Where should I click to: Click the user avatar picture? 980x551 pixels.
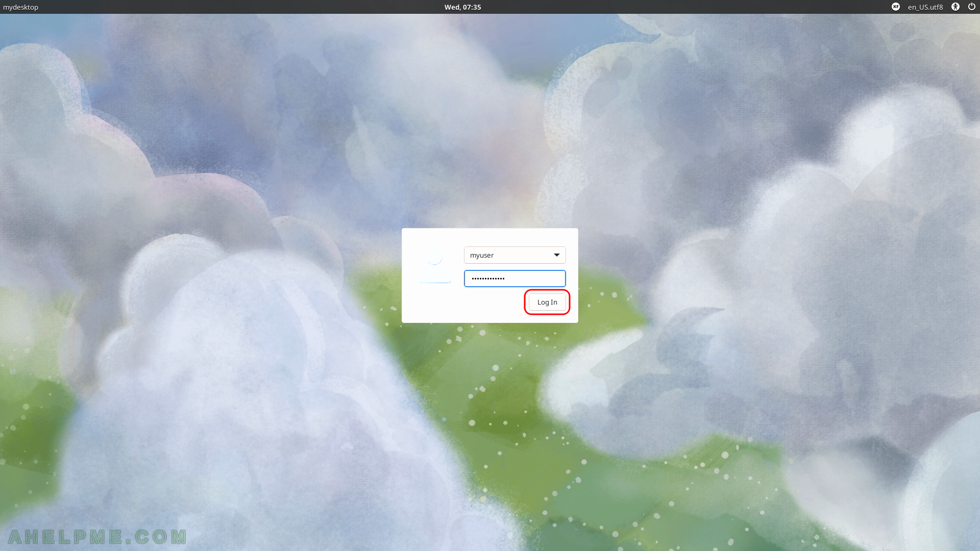[435, 266]
